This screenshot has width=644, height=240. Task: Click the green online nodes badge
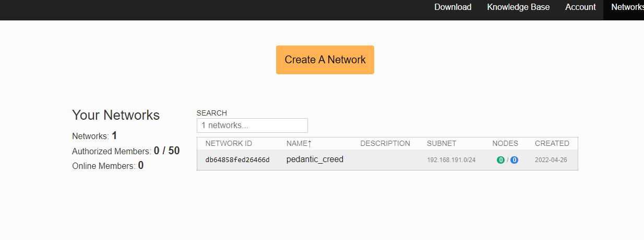[x=500, y=160]
